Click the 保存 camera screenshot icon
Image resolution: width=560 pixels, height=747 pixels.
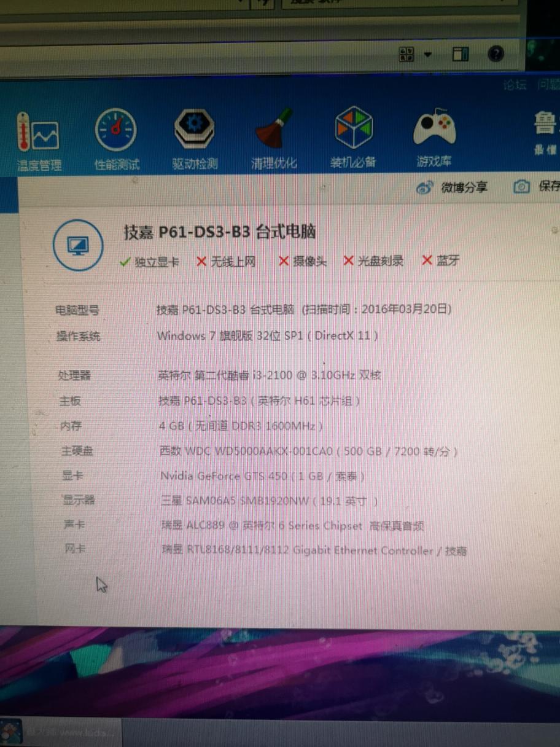[x=522, y=187]
